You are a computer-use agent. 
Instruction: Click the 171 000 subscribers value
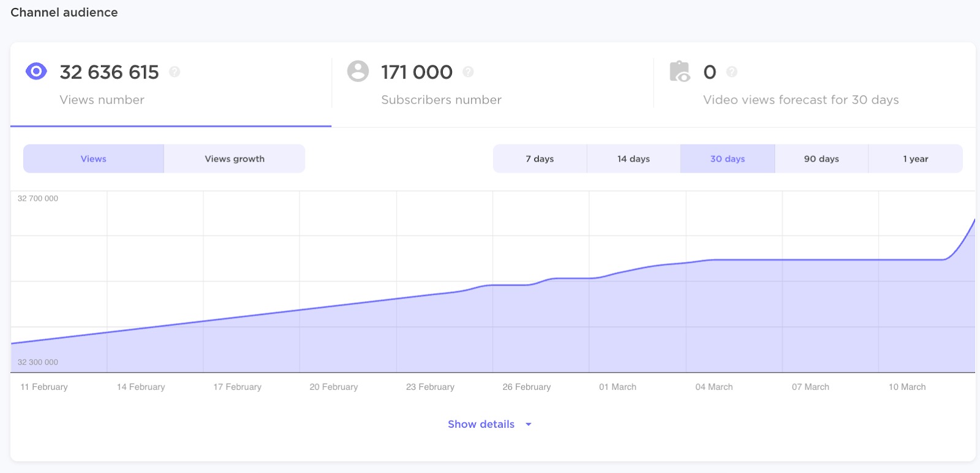417,72
